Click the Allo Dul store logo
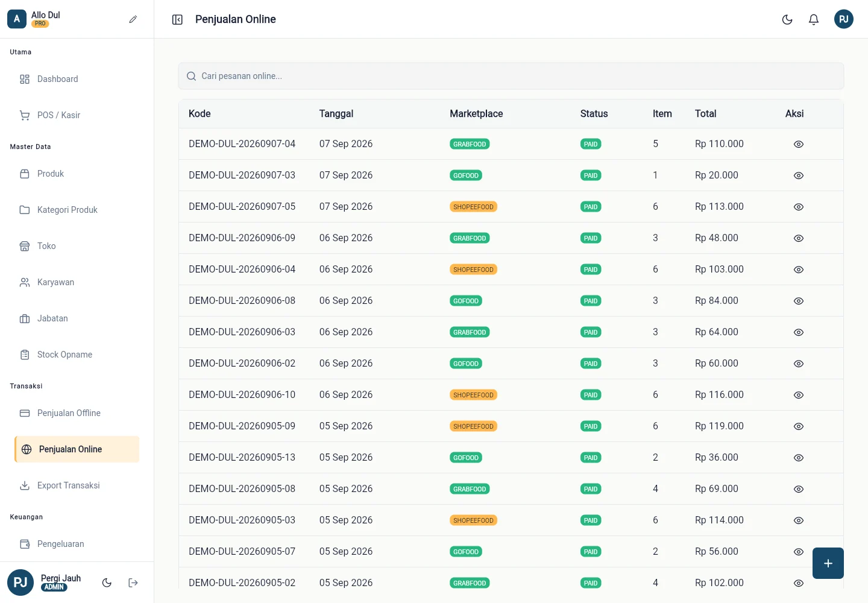The image size is (868, 603). [17, 19]
